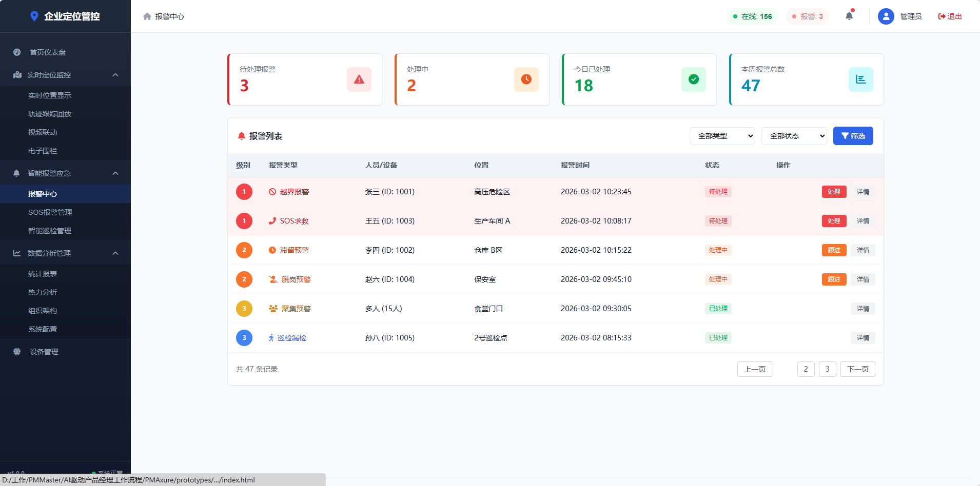Click 处理 button for 张三 alarm
Screen dimensions: 980x486
(x=834, y=192)
